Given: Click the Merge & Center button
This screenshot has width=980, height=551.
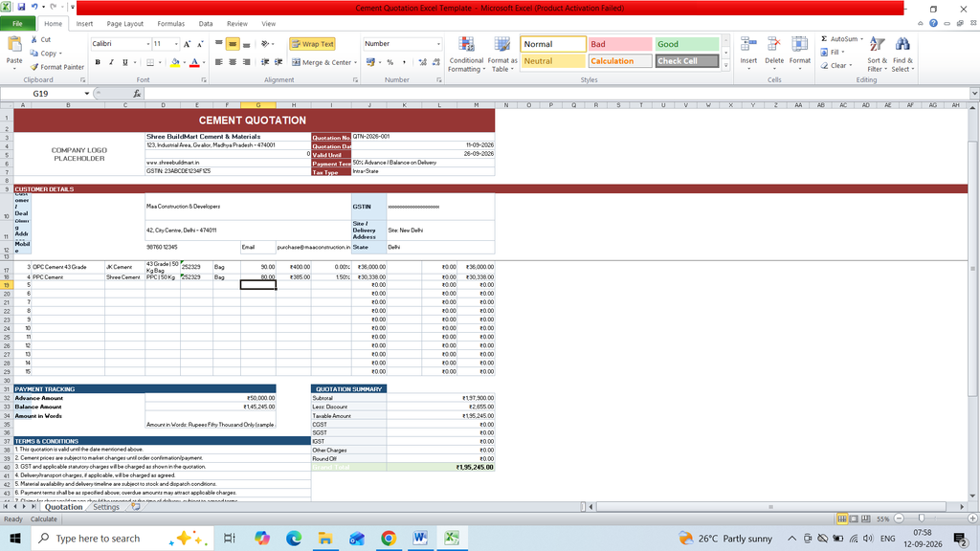Looking at the screenshot, I should click(x=323, y=62).
